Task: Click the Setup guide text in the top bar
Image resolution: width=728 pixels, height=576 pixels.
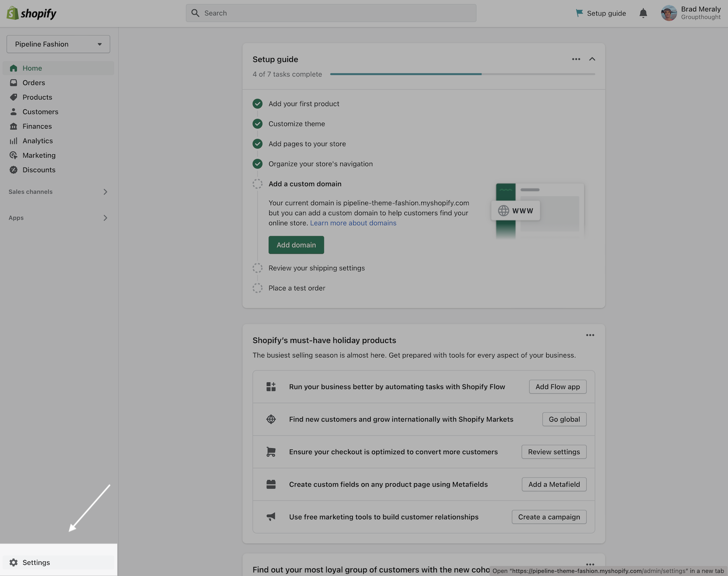Action: click(x=606, y=13)
